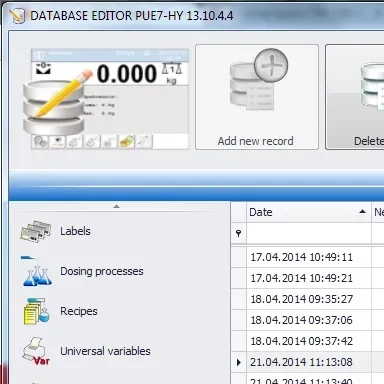Open the Dosing processes category
The image size is (384, 384).
(x=102, y=271)
